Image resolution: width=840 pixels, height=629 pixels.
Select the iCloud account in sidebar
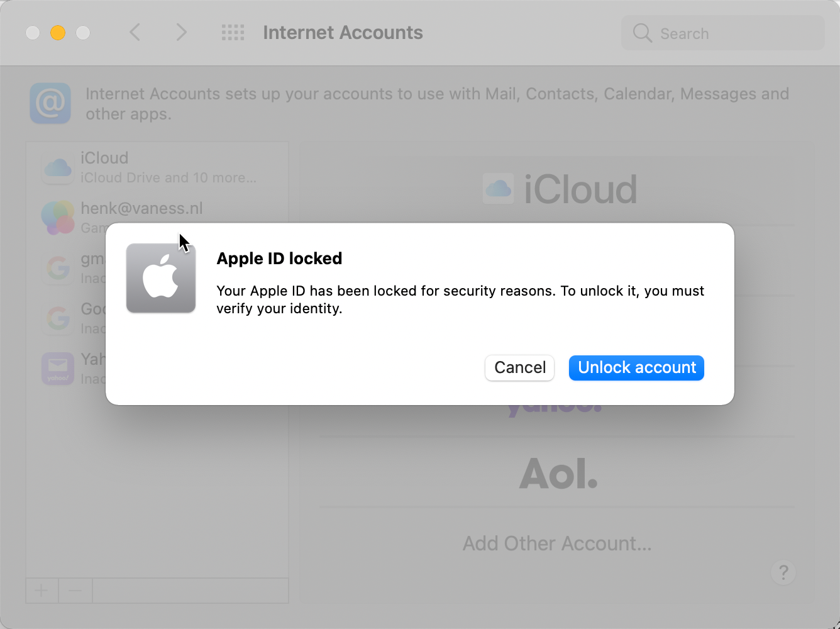pos(157,167)
